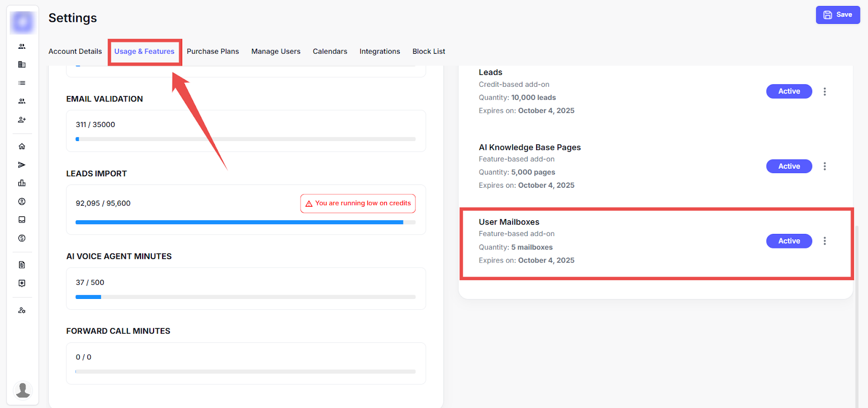Open the paper-plane send icon in sidebar
The height and width of the screenshot is (408, 868).
click(22, 165)
